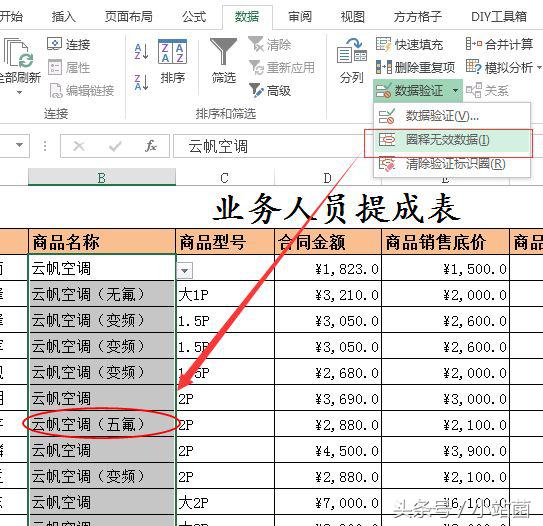
Task: Expand Refresh All dropdown arrow
Action: pos(19,92)
